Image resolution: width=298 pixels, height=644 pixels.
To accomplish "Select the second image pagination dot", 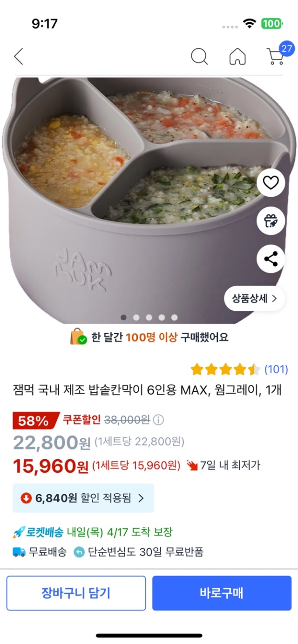I will click(x=136, y=317).
